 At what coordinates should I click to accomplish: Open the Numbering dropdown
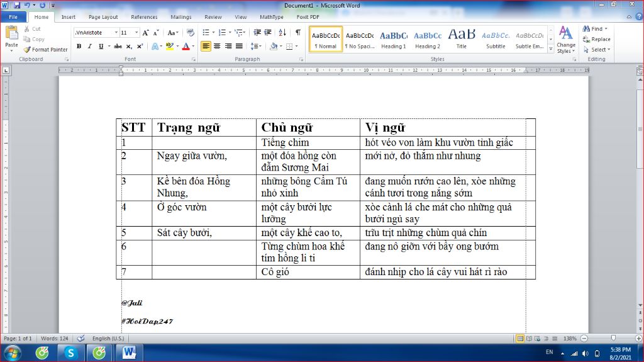pyautogui.click(x=230, y=33)
